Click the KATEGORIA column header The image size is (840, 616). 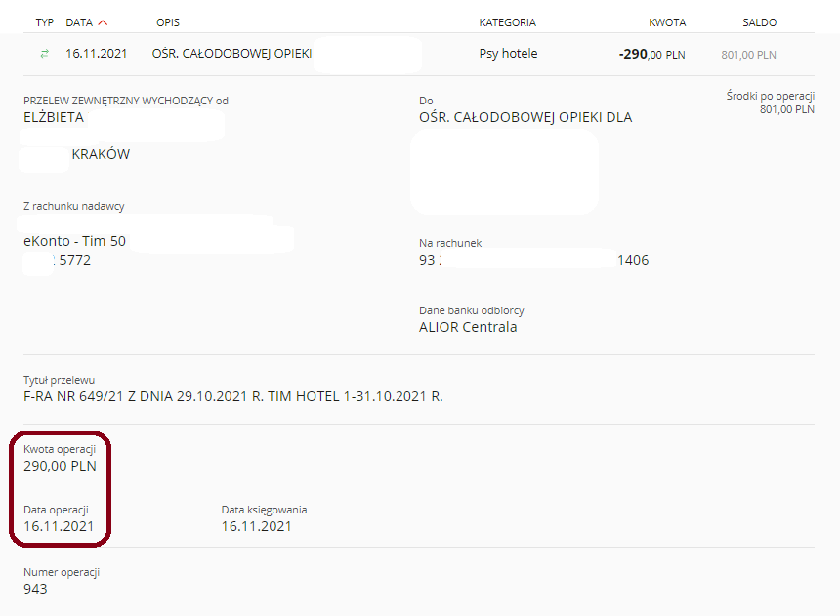pos(507,22)
